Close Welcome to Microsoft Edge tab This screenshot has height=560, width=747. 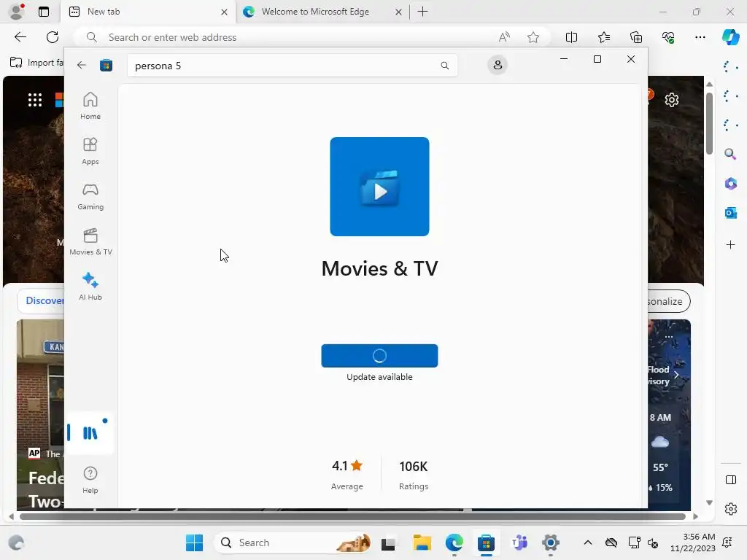click(x=398, y=12)
